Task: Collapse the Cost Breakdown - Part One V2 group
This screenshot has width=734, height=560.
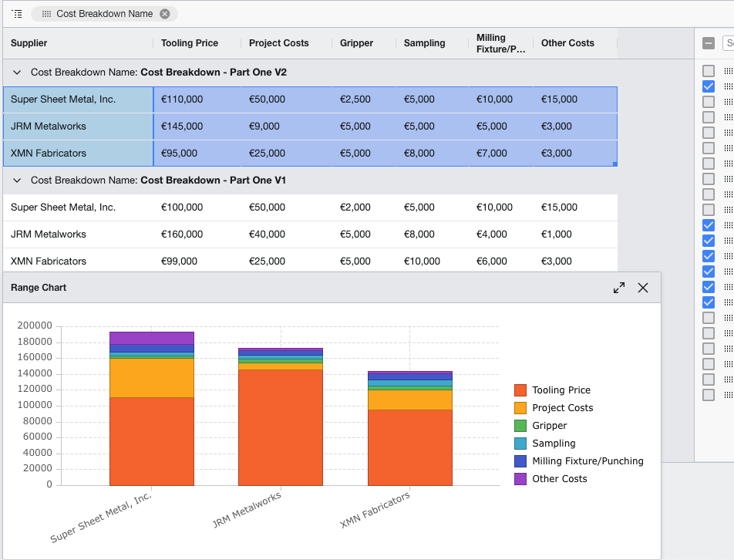Action: (17, 72)
